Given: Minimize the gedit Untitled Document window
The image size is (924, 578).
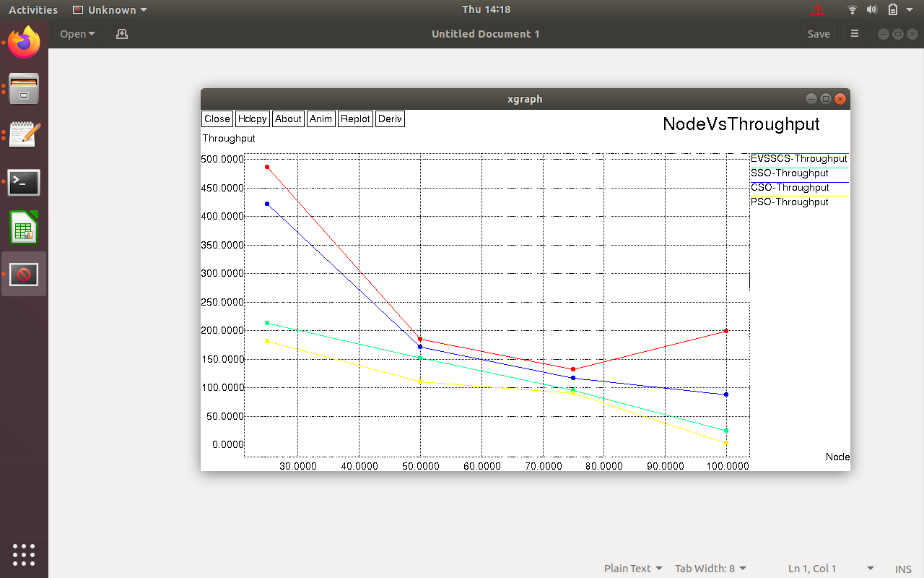Looking at the screenshot, I should 883,34.
